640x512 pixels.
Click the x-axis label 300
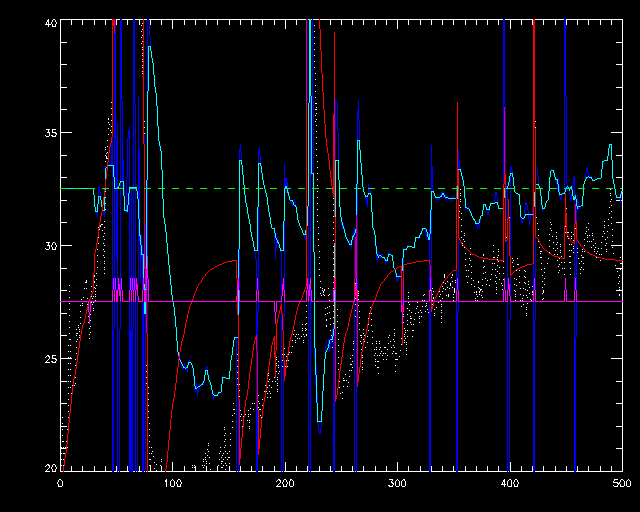click(x=397, y=483)
